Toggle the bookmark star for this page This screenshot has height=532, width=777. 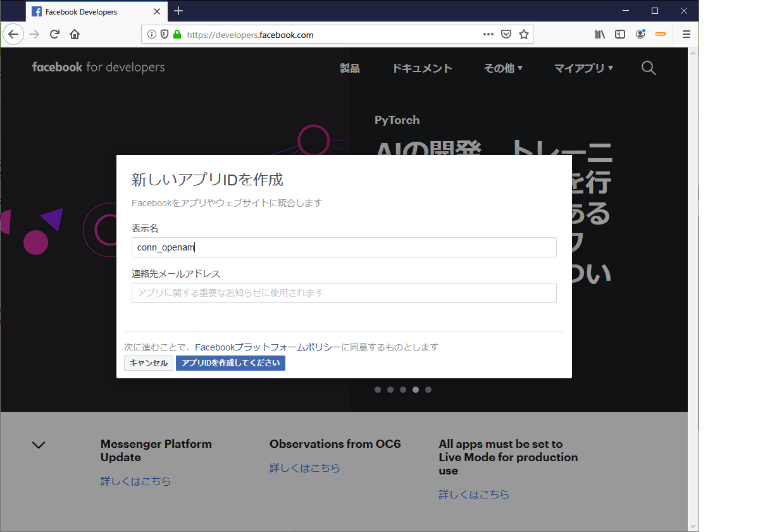(x=524, y=34)
